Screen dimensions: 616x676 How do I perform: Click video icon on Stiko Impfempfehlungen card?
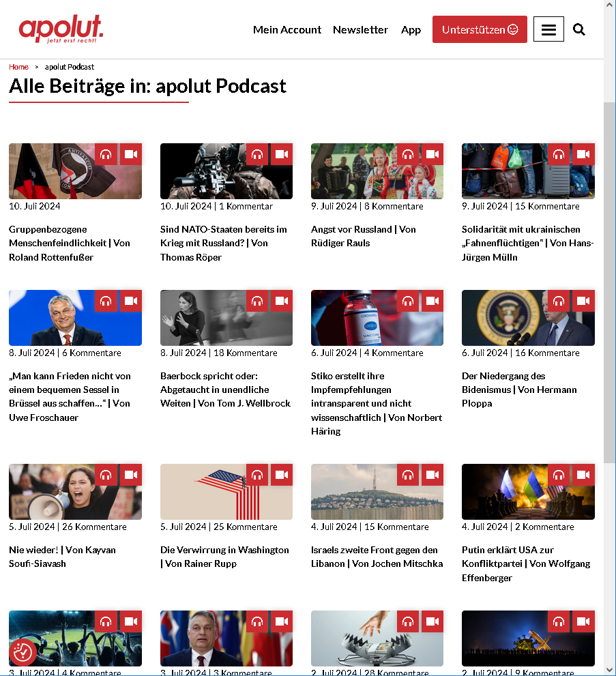[432, 301]
